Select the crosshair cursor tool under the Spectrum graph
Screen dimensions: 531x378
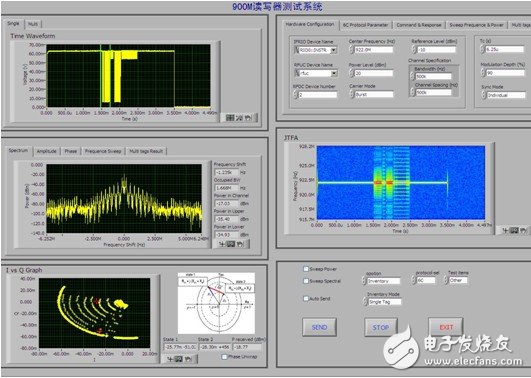[x=222, y=244]
